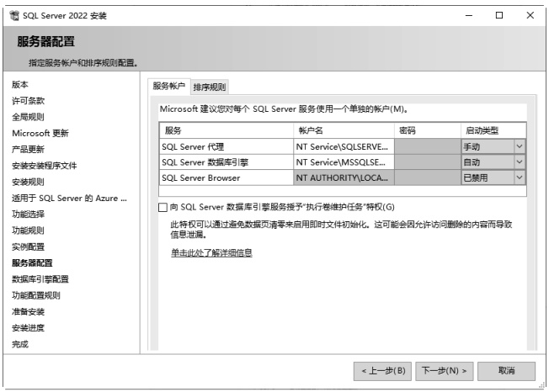The height and width of the screenshot is (392, 549).
Task: Enable the 执行卷维护任务 privilege checkbox
Action: (x=163, y=208)
